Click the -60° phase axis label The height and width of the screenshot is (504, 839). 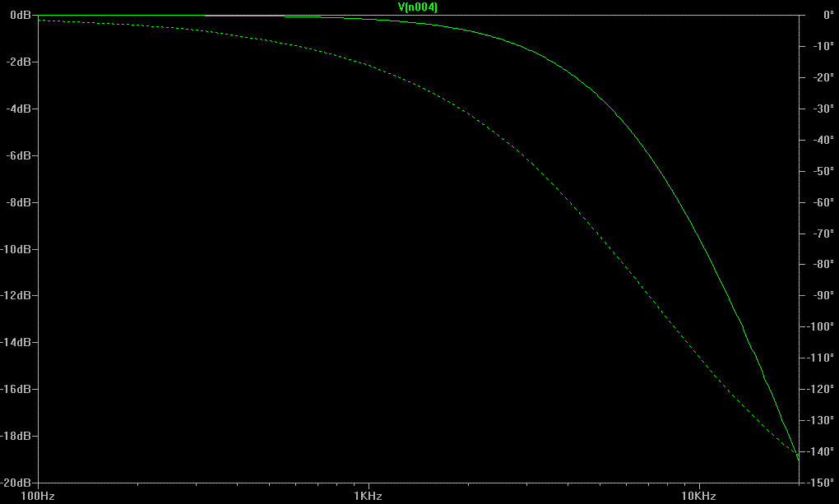[x=823, y=202]
